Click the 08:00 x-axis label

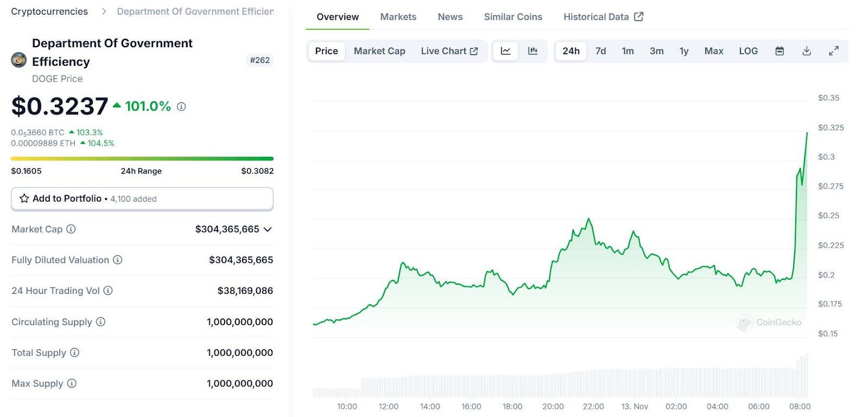(800, 406)
